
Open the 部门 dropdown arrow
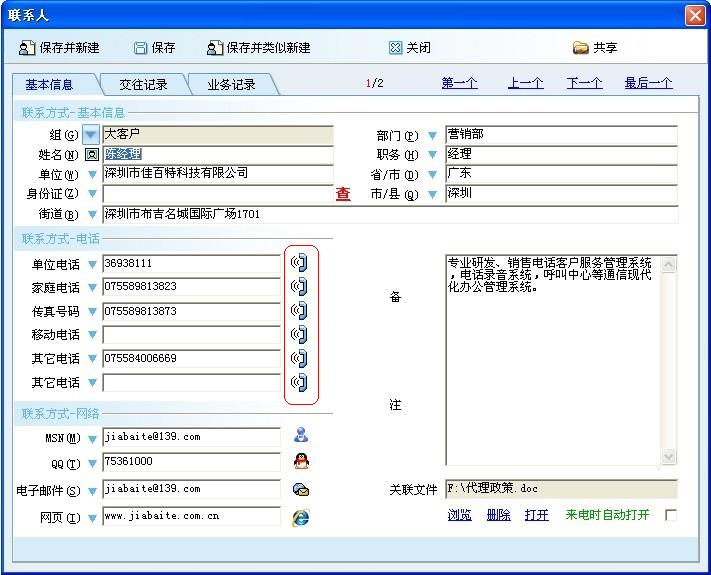(x=433, y=136)
